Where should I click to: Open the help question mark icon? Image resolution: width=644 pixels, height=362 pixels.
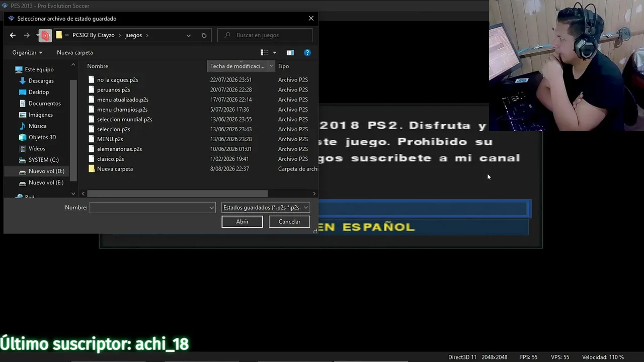[x=307, y=52]
